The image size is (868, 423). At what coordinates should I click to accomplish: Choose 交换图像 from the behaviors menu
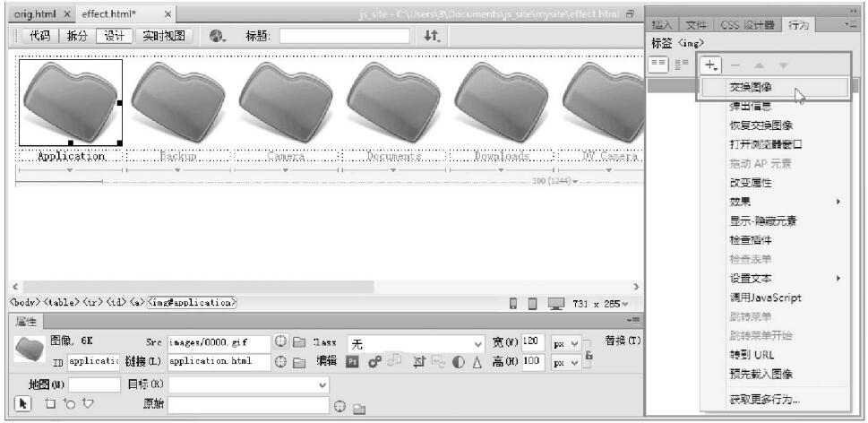tap(751, 87)
